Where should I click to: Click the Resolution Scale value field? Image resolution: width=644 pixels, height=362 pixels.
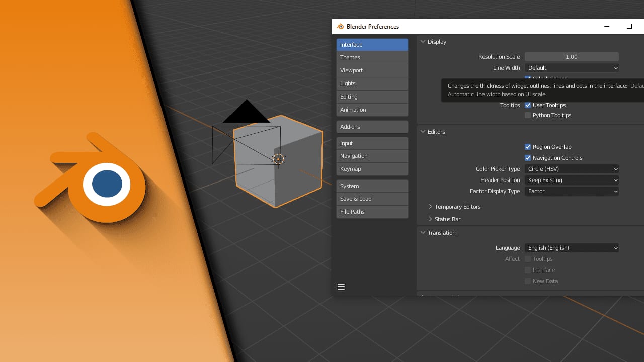click(572, 57)
